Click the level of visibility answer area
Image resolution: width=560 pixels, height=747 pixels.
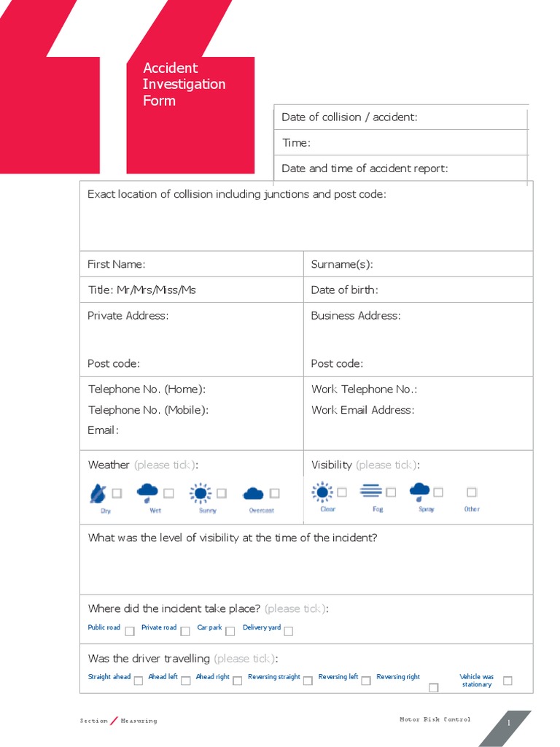[306, 569]
